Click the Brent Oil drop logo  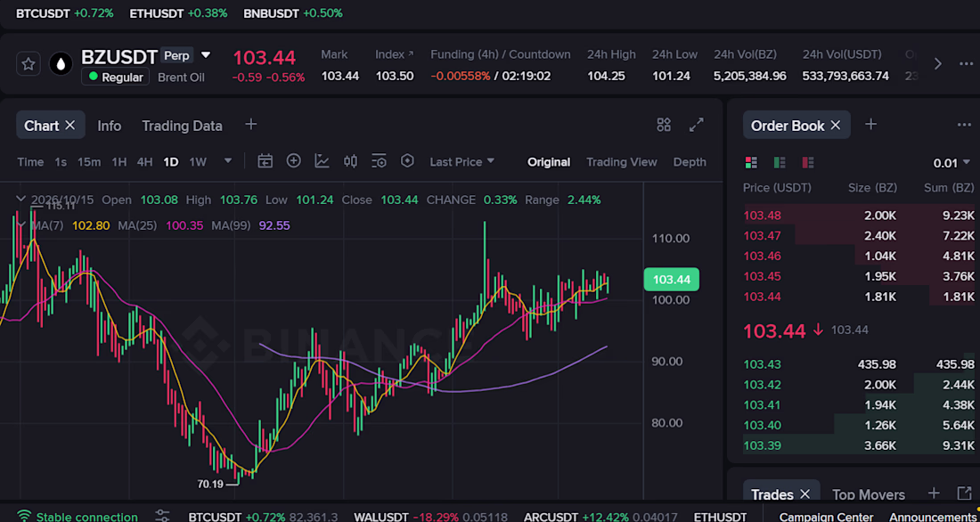click(61, 64)
